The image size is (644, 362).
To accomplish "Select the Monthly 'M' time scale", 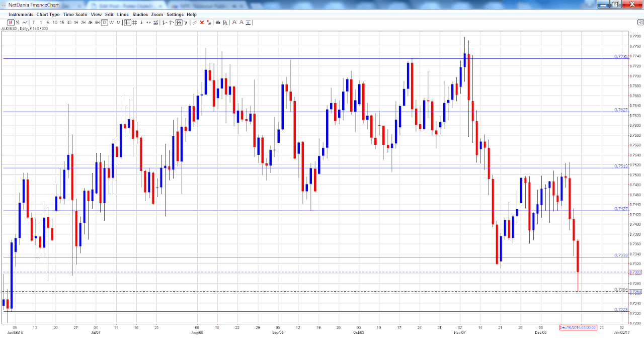I will coord(119,23).
